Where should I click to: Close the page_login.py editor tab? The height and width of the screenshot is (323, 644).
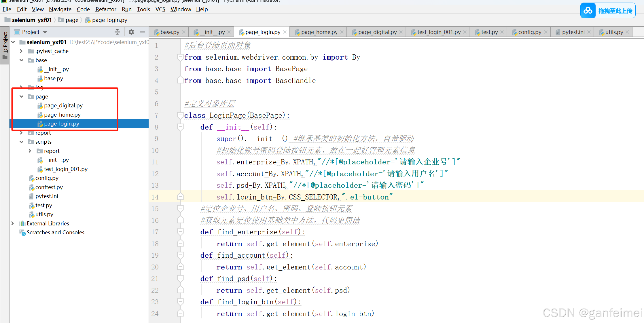click(285, 32)
